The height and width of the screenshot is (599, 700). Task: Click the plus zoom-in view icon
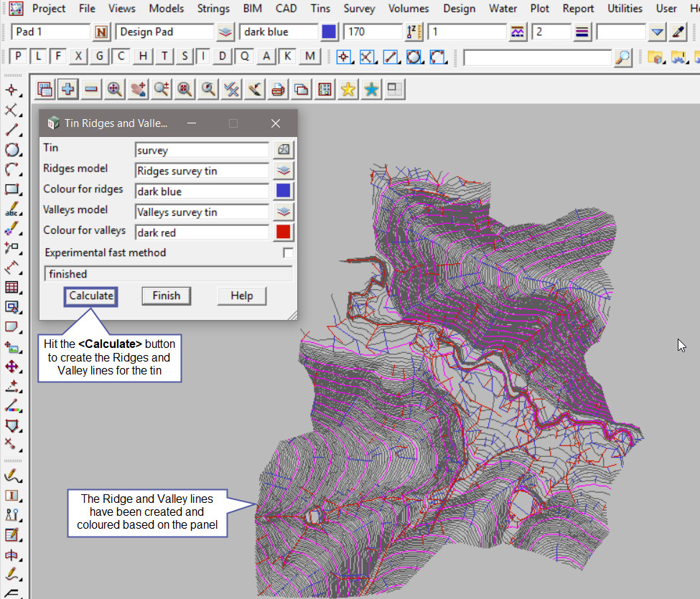click(x=68, y=89)
